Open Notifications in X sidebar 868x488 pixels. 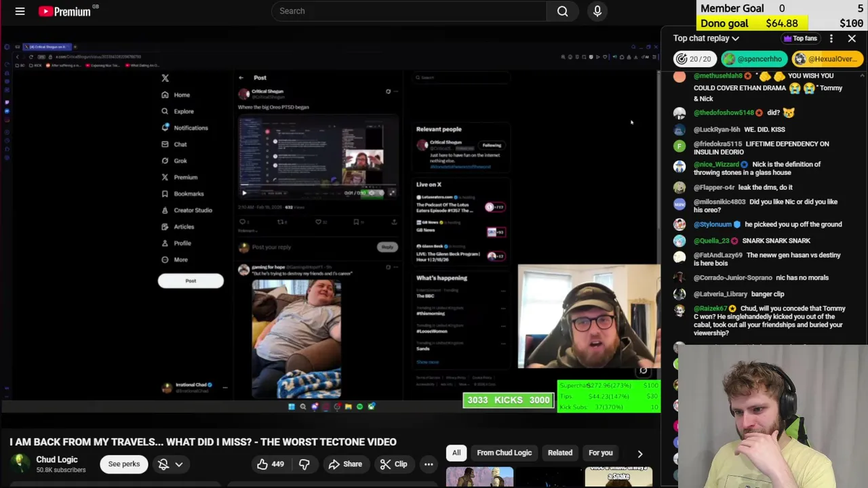tap(184, 127)
